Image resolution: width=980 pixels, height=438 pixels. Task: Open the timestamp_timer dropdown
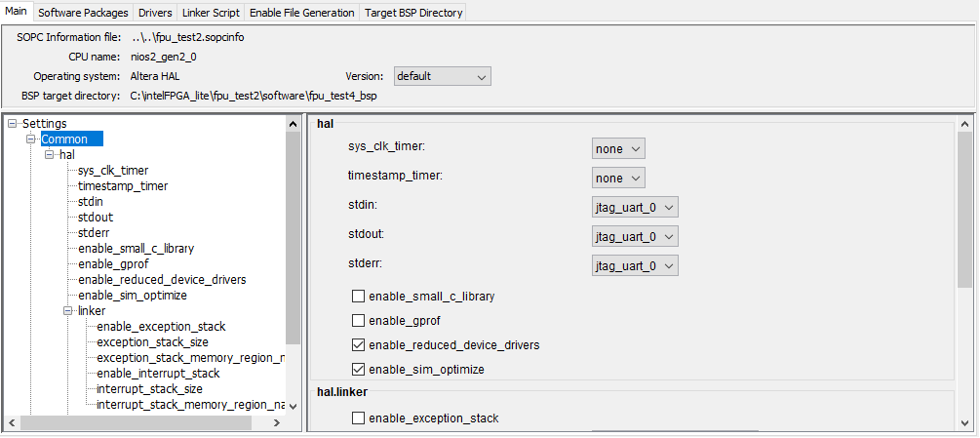[618, 179]
